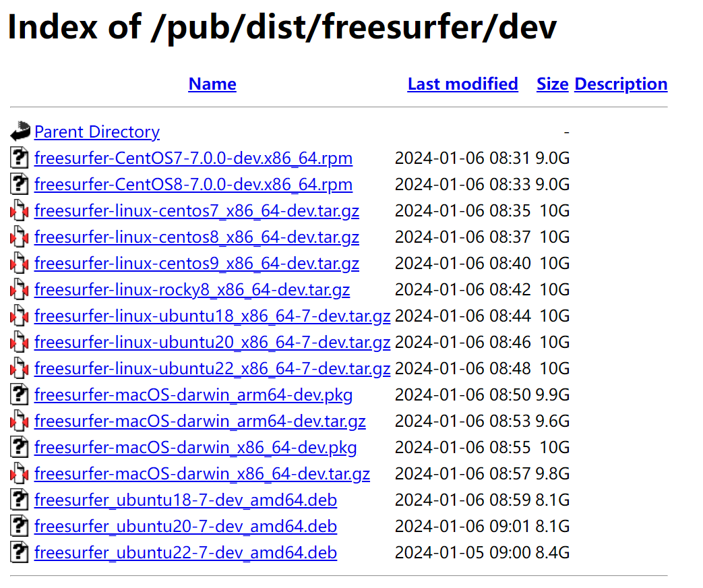Download freesurfer_ubuntu18-7-dev_amd64.deb

[185, 500]
